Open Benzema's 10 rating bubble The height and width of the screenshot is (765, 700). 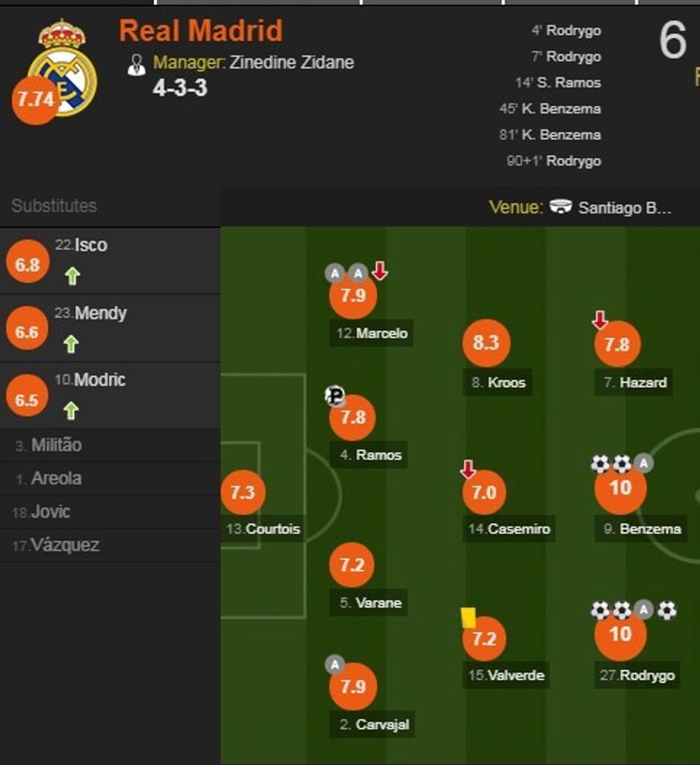click(620, 489)
